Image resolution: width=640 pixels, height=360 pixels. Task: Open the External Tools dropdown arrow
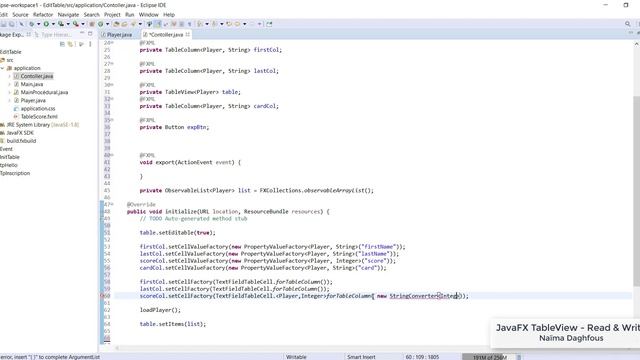pyautogui.click(x=82, y=24)
